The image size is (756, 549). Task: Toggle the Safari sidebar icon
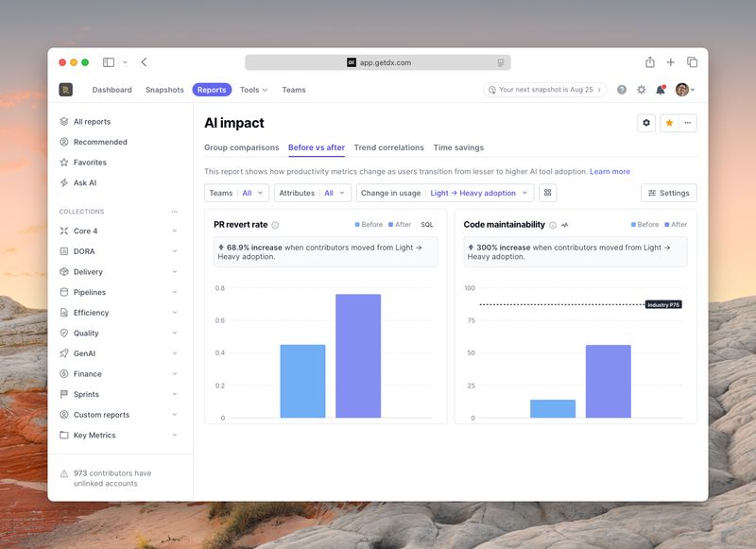[109, 62]
